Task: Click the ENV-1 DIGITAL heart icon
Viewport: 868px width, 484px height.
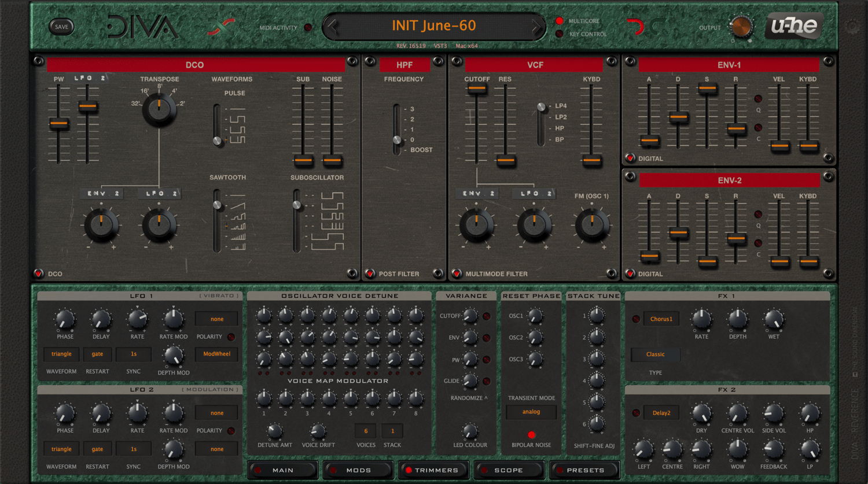Action: coord(630,158)
